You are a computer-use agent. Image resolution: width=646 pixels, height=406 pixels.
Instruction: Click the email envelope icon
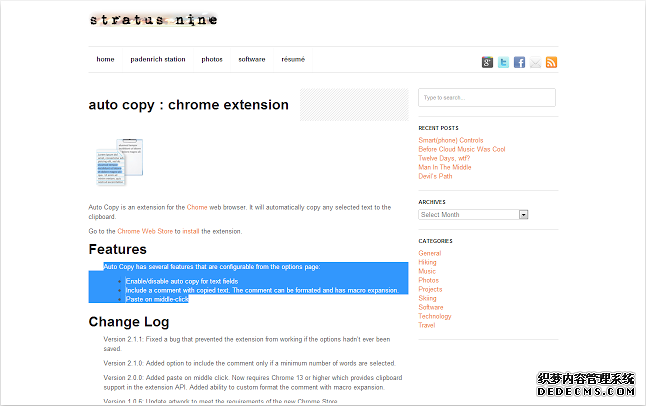[536, 62]
